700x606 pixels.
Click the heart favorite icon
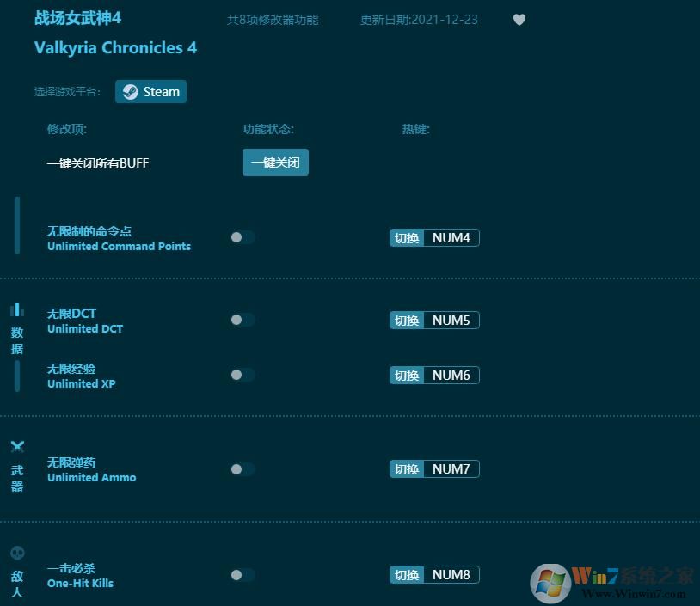coord(519,20)
